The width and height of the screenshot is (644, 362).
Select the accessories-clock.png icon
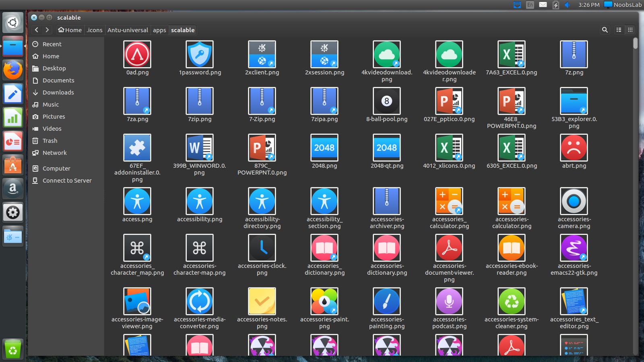[262, 248]
